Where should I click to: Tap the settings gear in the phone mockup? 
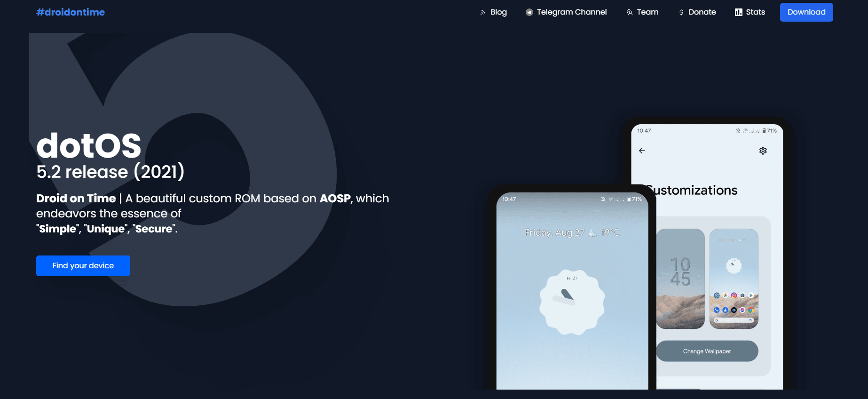point(763,151)
